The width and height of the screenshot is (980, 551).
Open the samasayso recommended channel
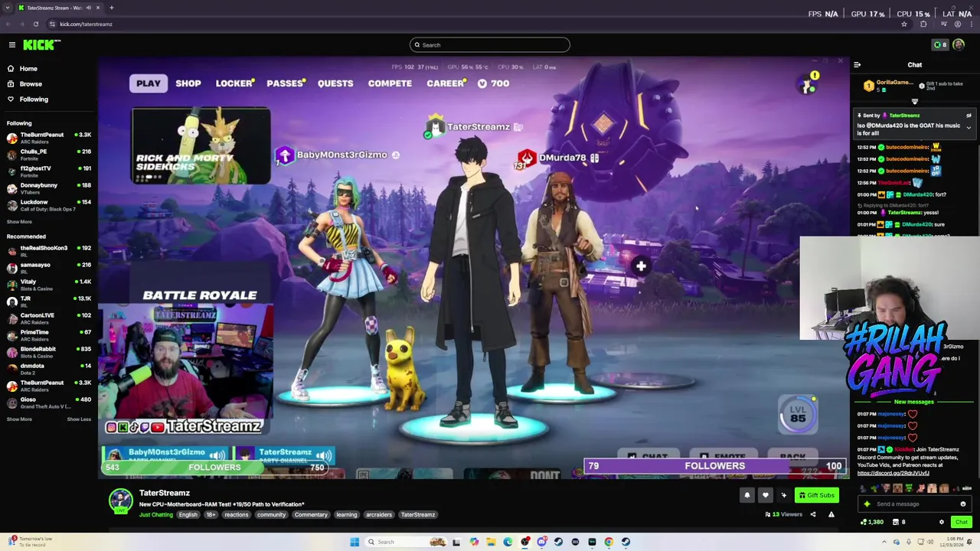coord(48,268)
